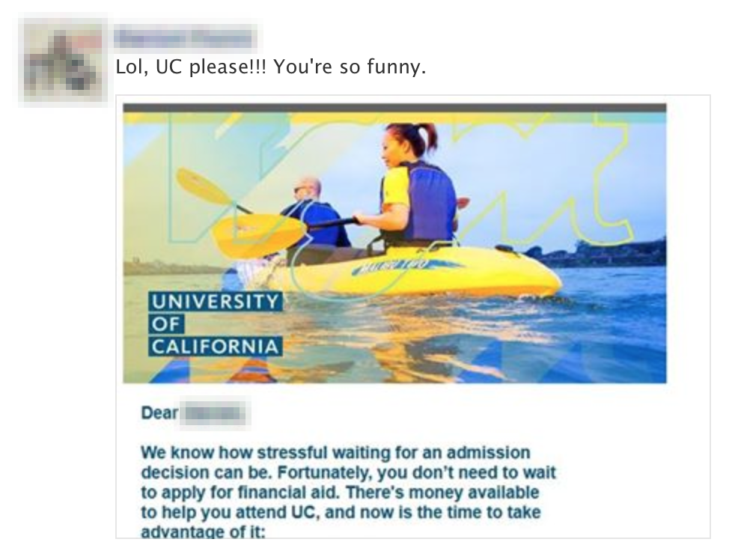This screenshot has height=560, width=741.
Task: Click the small "OF" block in logo
Action: point(165,324)
